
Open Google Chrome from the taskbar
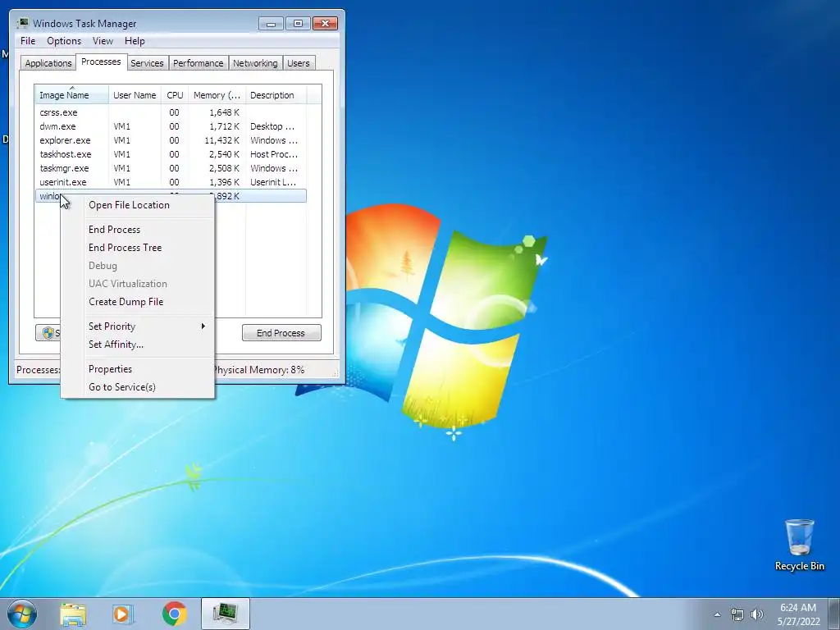point(174,614)
